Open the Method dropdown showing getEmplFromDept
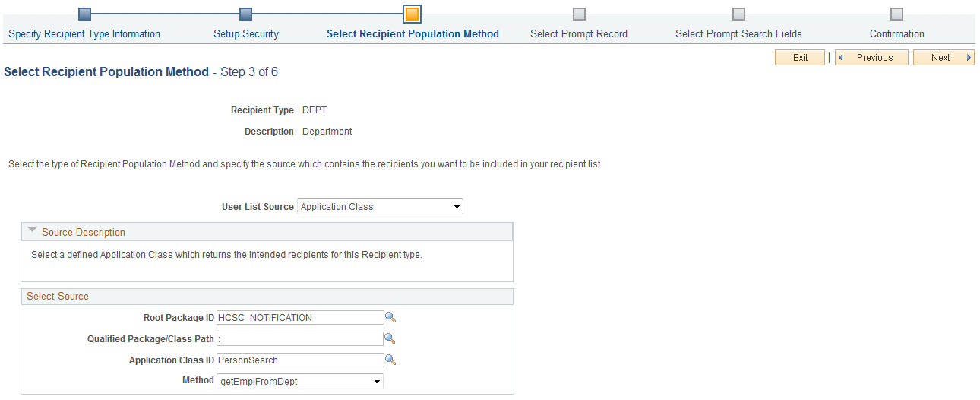This screenshot has height=400, width=980. (x=300, y=382)
